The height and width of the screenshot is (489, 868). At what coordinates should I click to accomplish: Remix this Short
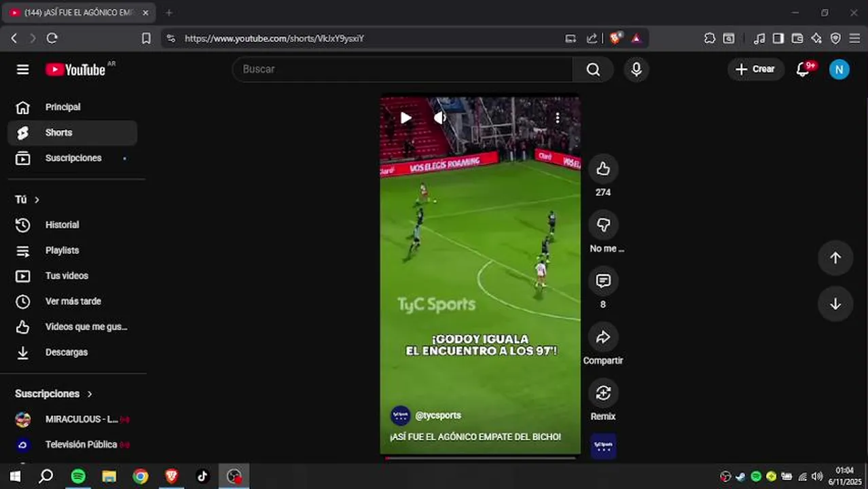coord(603,393)
